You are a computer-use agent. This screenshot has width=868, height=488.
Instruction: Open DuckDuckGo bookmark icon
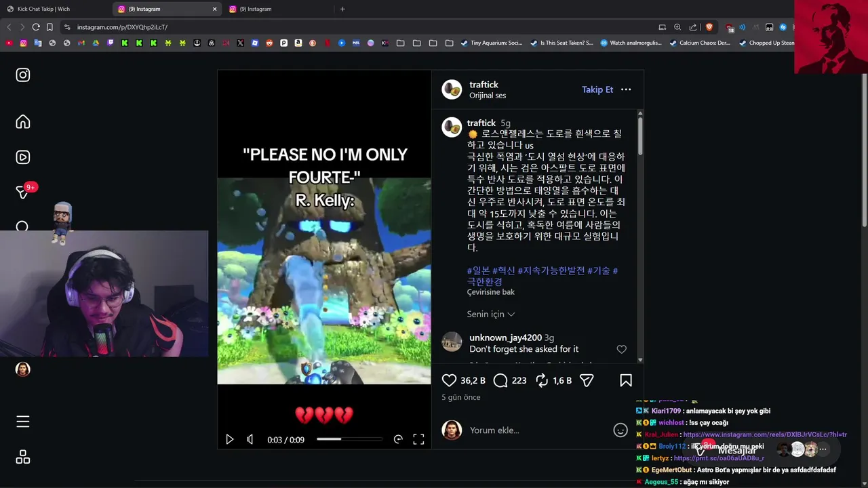point(313,43)
